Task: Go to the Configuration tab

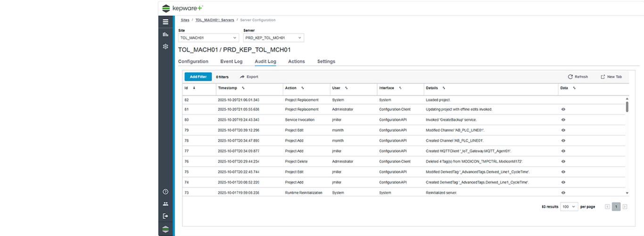Action: (x=193, y=61)
